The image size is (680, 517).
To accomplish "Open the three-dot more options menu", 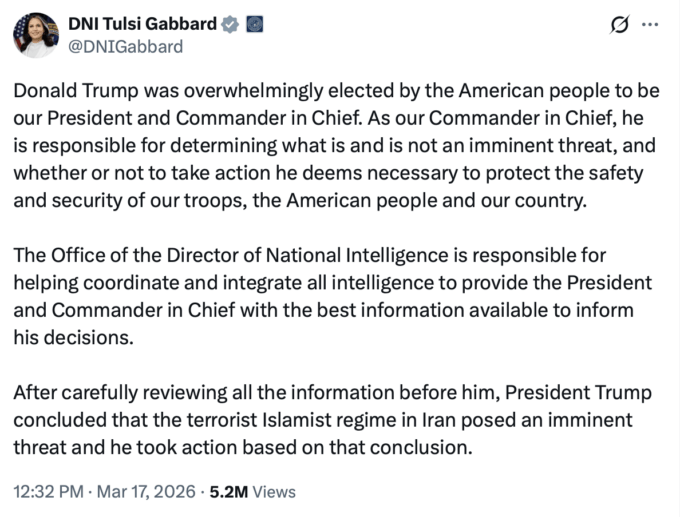I will click(x=651, y=25).
